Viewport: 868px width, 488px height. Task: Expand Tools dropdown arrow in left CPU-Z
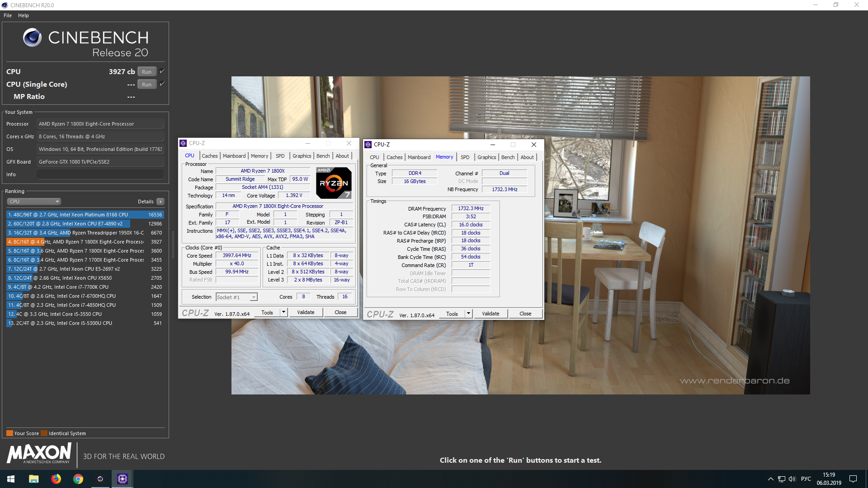(x=283, y=312)
